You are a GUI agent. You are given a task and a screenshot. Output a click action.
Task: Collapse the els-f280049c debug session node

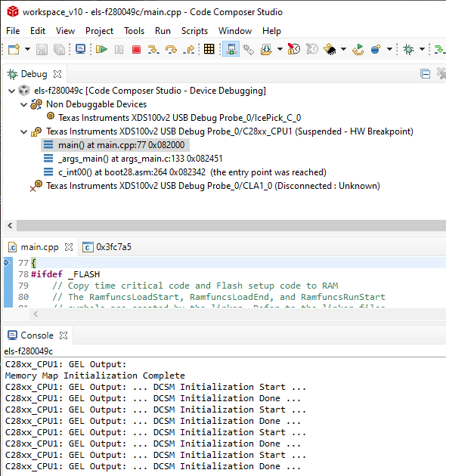pos(12,91)
